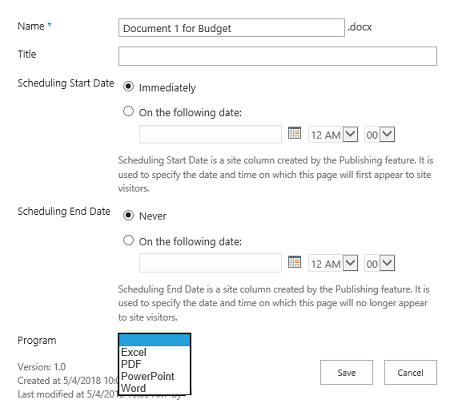The width and height of the screenshot is (458, 416).
Task: Select Excel in Program list
Action: tap(154, 352)
